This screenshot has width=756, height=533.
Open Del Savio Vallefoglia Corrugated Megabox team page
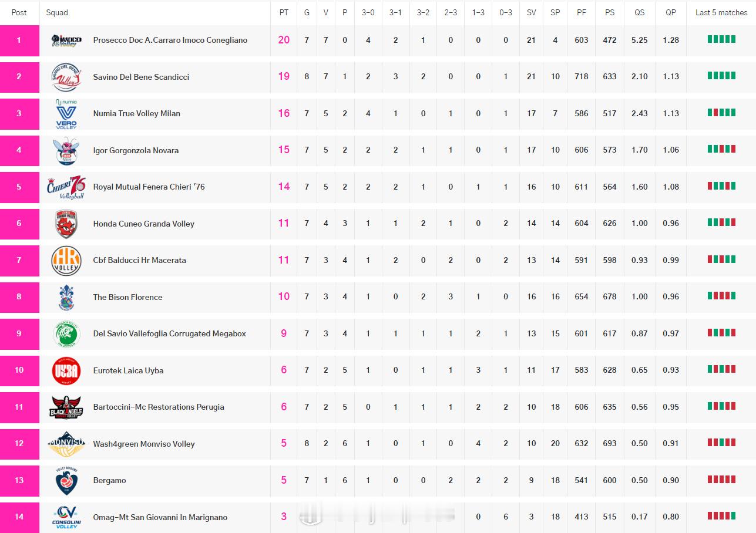pos(169,333)
